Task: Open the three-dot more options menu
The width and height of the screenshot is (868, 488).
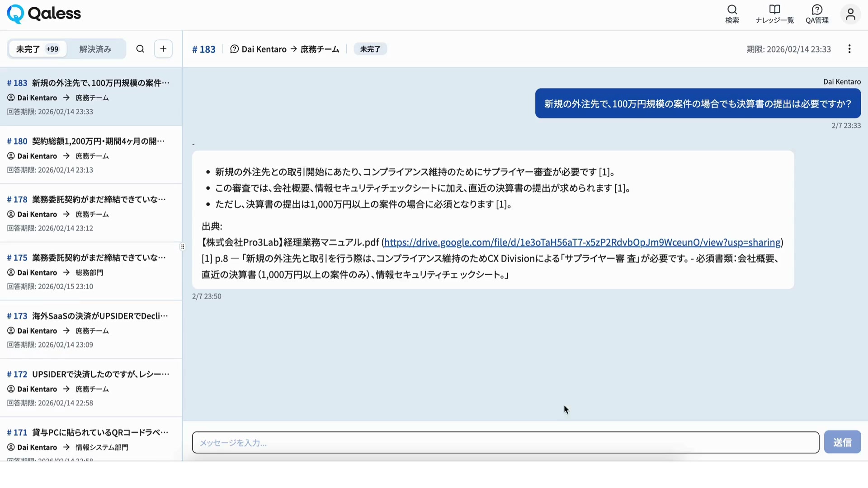Action: click(849, 49)
